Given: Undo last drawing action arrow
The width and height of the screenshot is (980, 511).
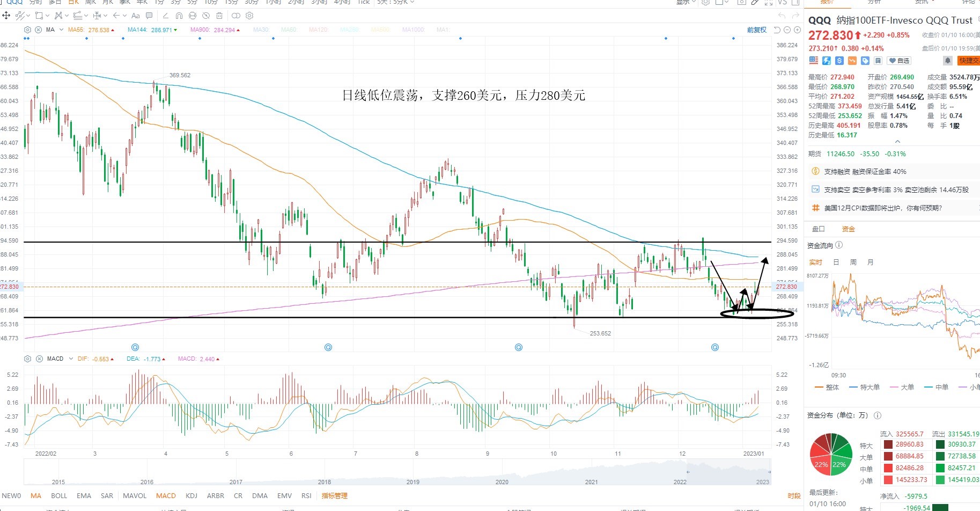Looking at the screenshot, I should click(782, 16).
